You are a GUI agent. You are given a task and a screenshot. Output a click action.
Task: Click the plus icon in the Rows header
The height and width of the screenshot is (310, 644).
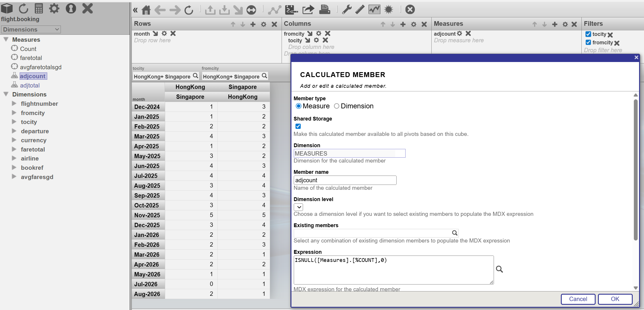[x=253, y=24]
